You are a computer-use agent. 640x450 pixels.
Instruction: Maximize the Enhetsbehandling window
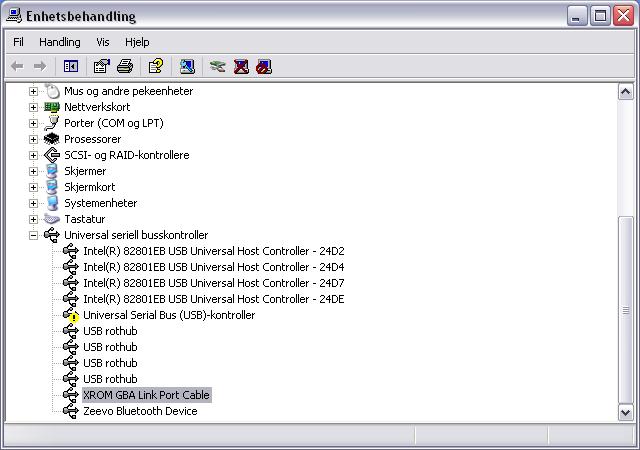point(600,16)
